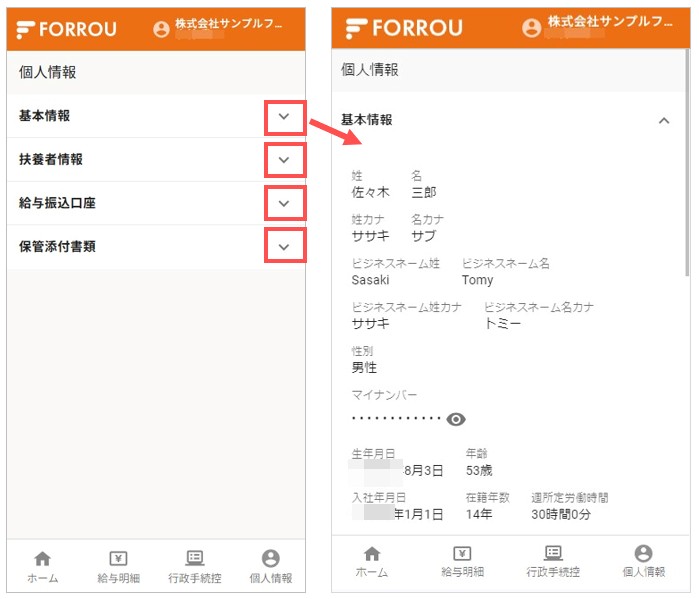
Task: Click hire date value 年1月1日
Action: [x=418, y=514]
